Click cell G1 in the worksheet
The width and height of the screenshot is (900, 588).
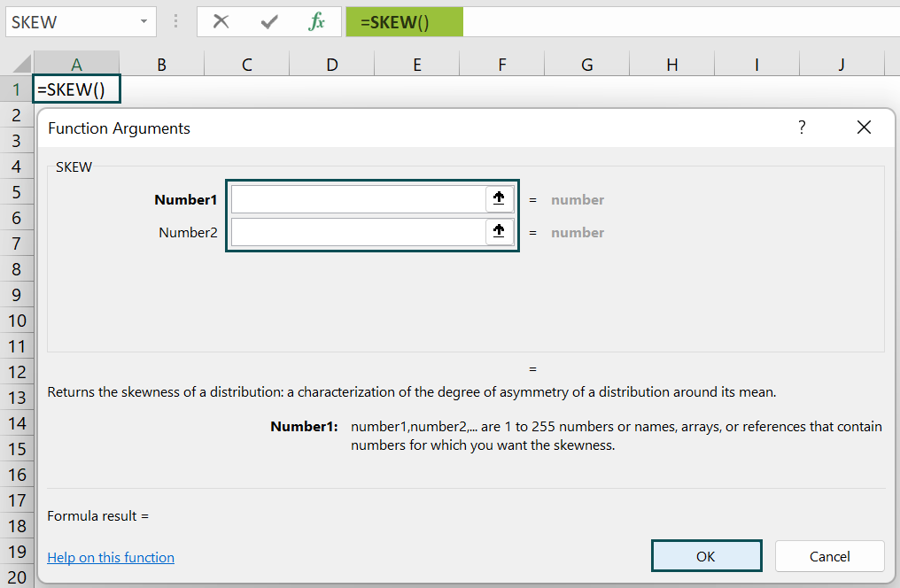tap(586, 89)
